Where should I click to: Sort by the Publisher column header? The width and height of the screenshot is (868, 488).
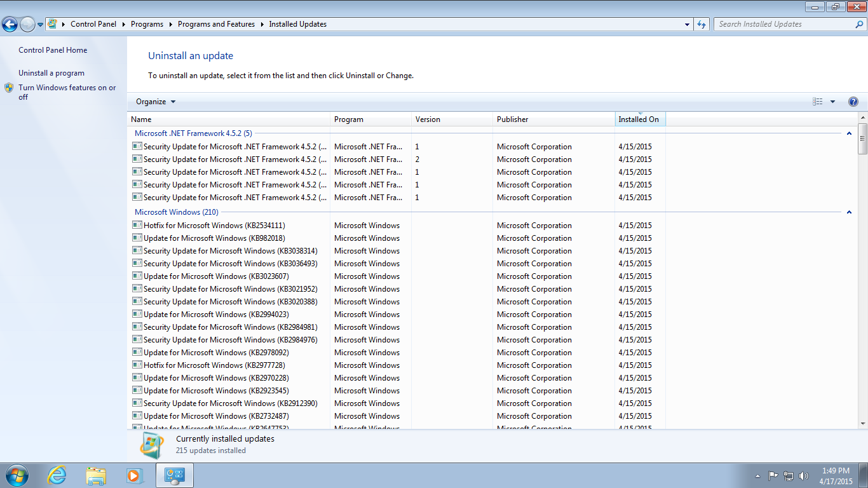[554, 119]
